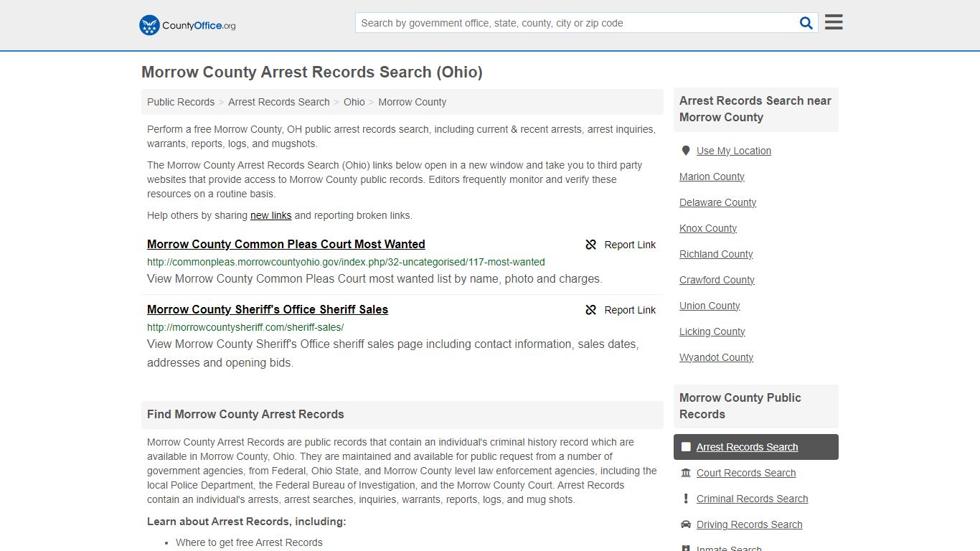Open Morrow County Common Pleas Court Most Wanted
The height and width of the screenshot is (551, 980).
point(286,244)
